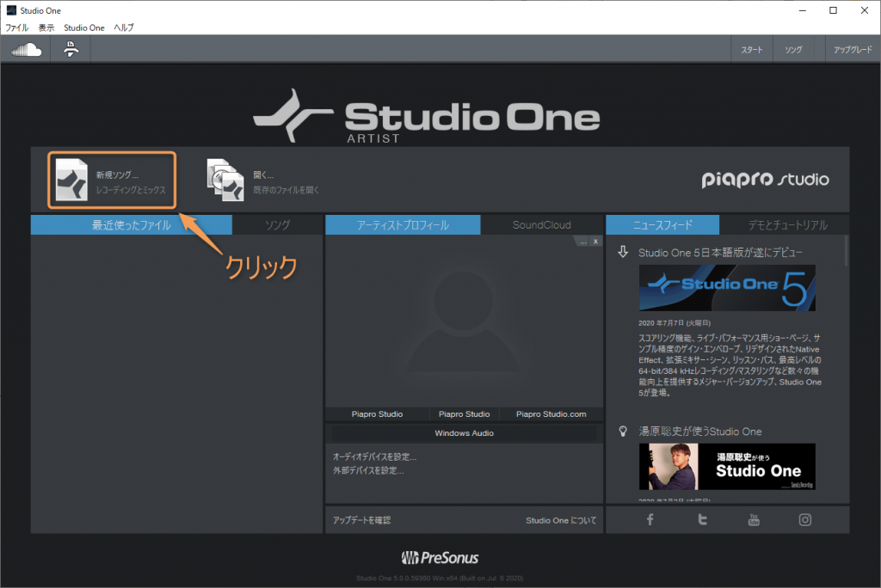Open the ファイル menu
Viewport: 881px width, 588px height.
(16, 27)
